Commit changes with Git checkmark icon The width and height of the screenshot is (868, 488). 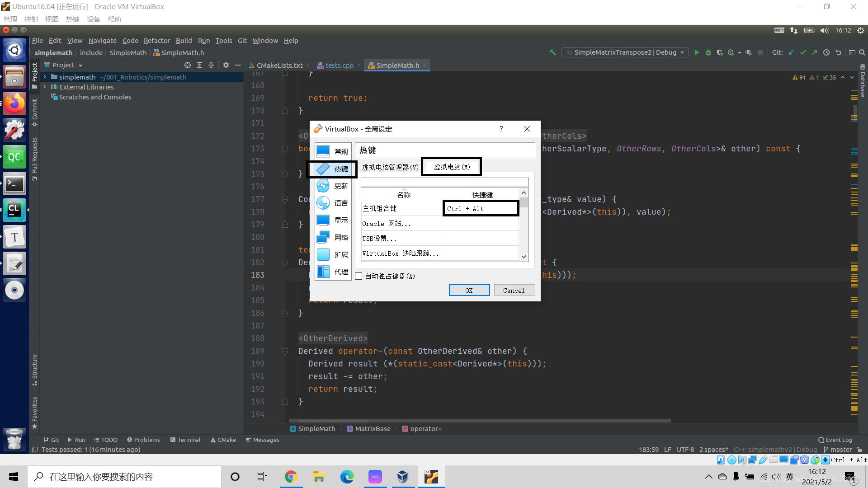click(x=803, y=52)
